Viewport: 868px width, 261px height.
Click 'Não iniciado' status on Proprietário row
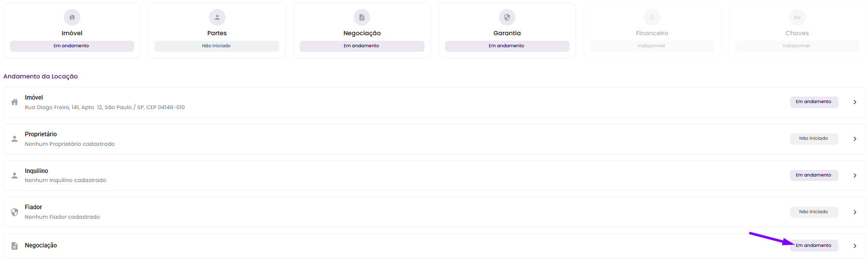pos(814,138)
